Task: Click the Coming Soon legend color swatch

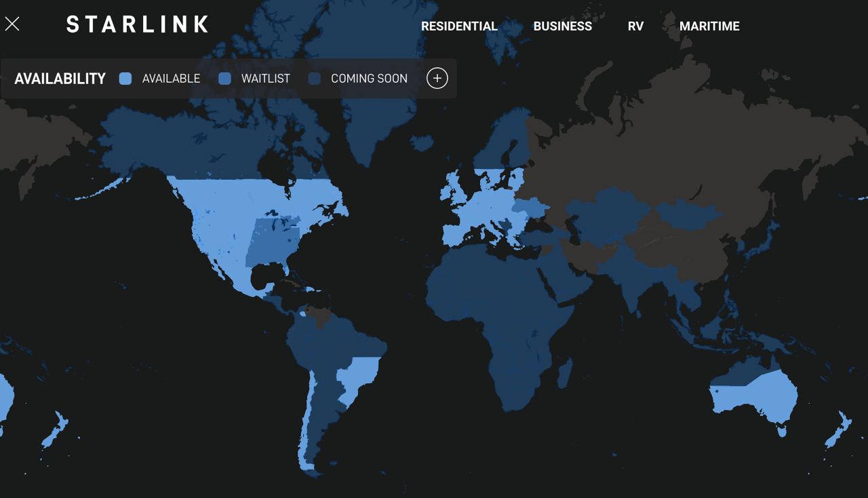Action: tap(314, 79)
